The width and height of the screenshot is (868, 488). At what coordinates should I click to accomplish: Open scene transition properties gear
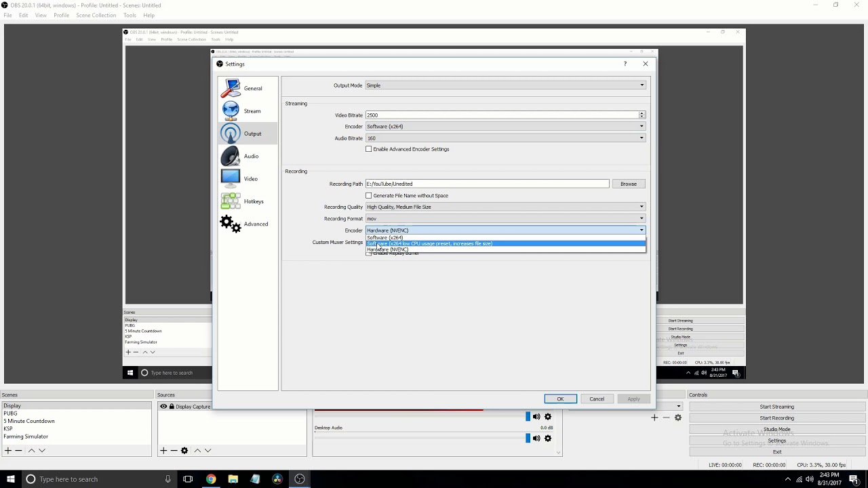point(678,418)
